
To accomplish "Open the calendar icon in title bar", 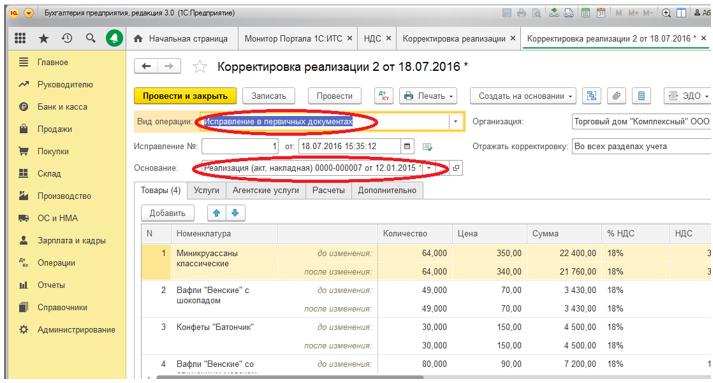I will click(601, 13).
